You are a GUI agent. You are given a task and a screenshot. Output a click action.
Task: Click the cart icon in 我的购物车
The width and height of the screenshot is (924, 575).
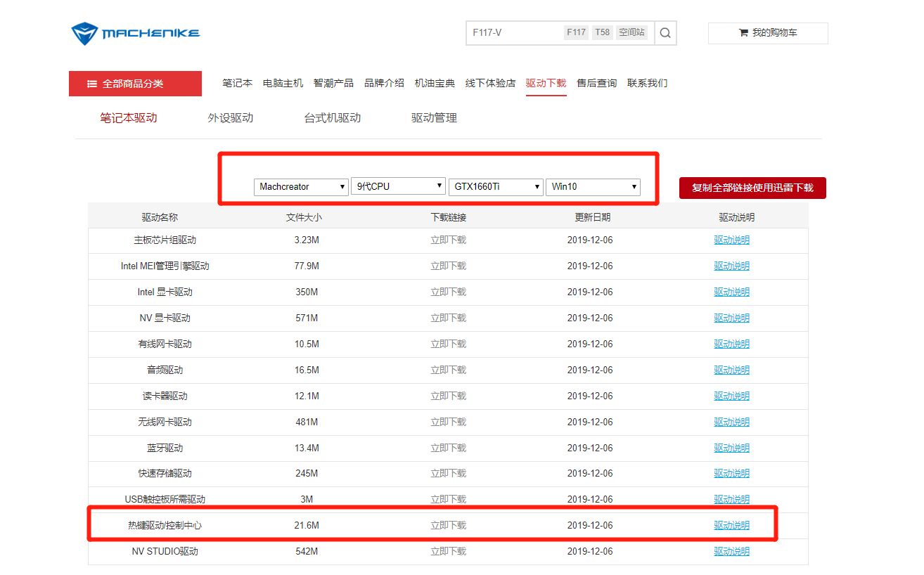pos(743,33)
